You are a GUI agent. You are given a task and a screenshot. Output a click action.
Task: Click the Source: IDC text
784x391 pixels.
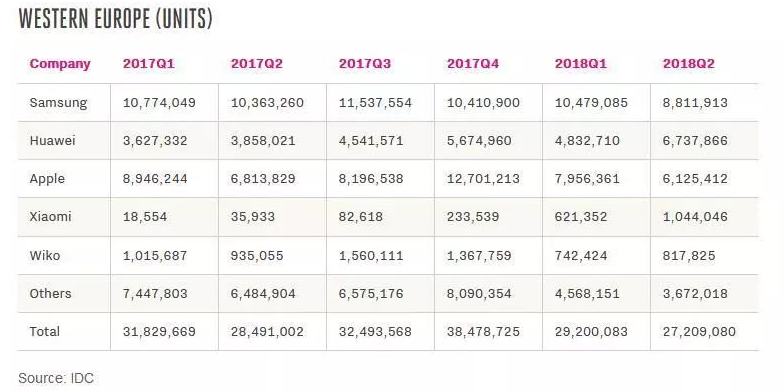(x=56, y=378)
